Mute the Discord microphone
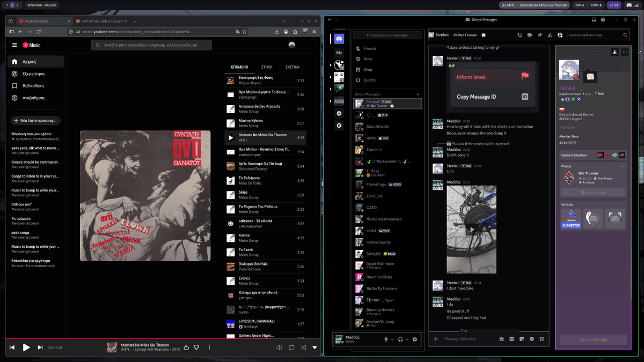This screenshot has height=362, width=644. [386, 339]
